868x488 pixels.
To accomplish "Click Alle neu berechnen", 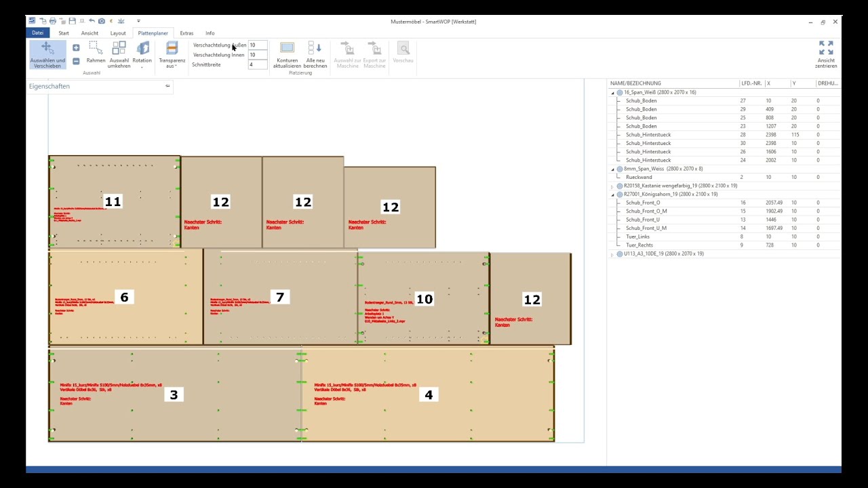I will [x=315, y=54].
